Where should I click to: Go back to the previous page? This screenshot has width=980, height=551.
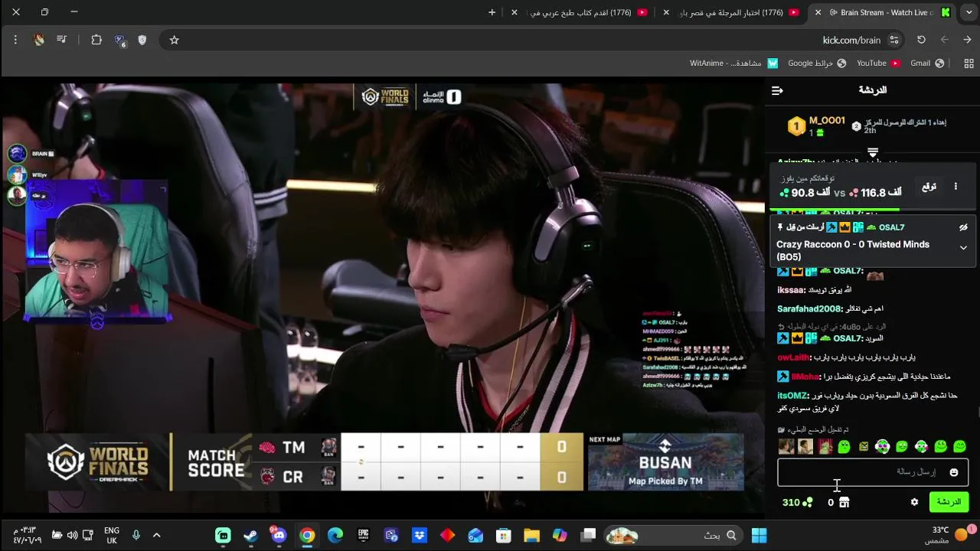(968, 40)
